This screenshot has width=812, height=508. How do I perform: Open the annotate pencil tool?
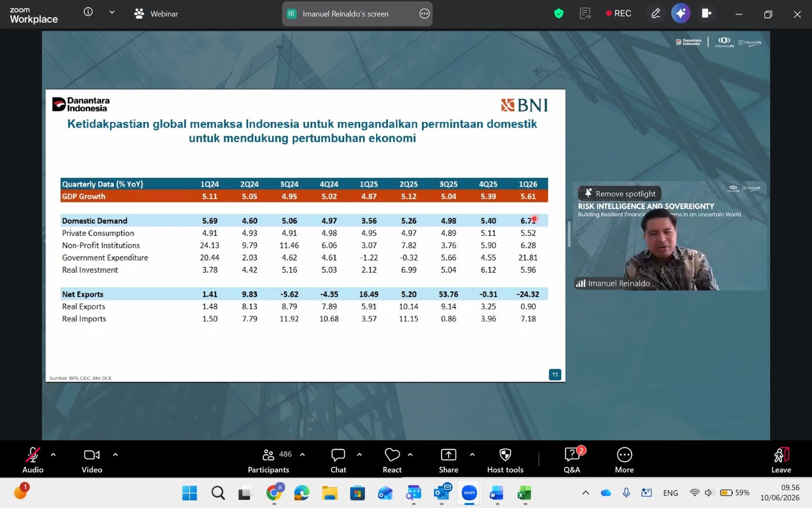(656, 14)
